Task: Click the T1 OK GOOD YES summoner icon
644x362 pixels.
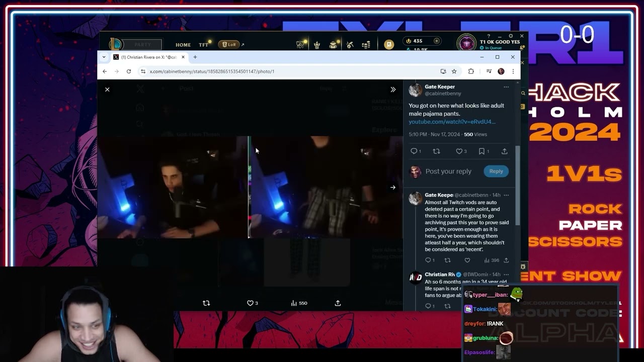Action: pos(466,43)
